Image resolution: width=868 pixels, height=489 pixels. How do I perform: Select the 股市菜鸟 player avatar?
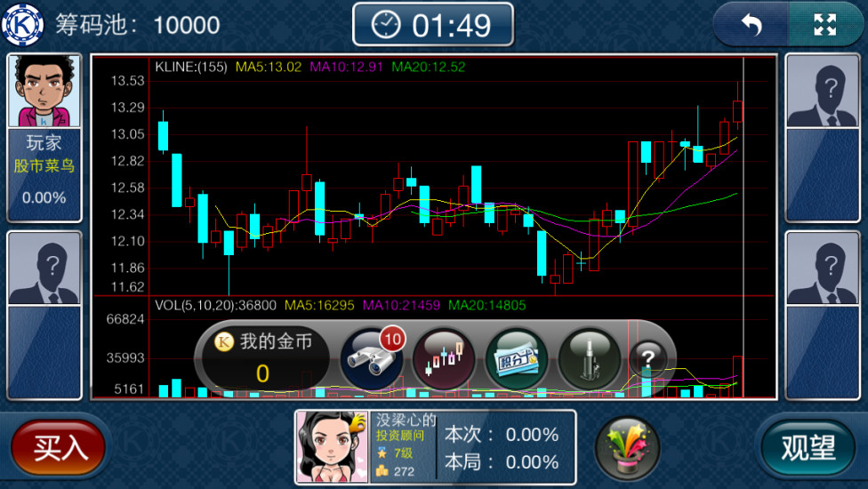coord(44,92)
